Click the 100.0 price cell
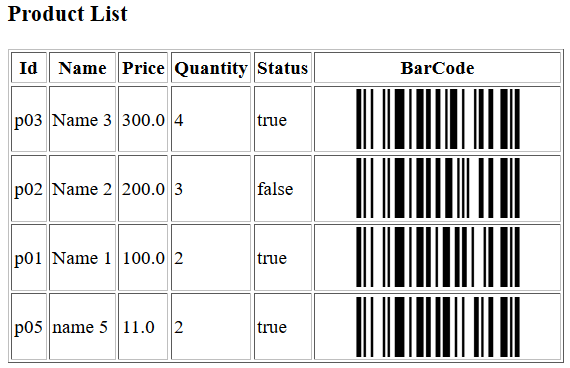Viewport: 570px width, 368px height. click(x=143, y=257)
